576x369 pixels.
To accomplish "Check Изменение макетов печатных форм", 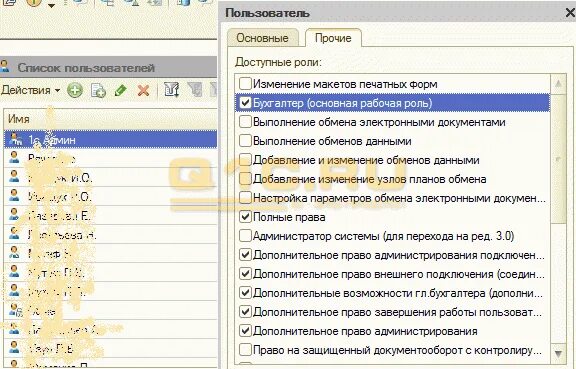I will point(245,83).
